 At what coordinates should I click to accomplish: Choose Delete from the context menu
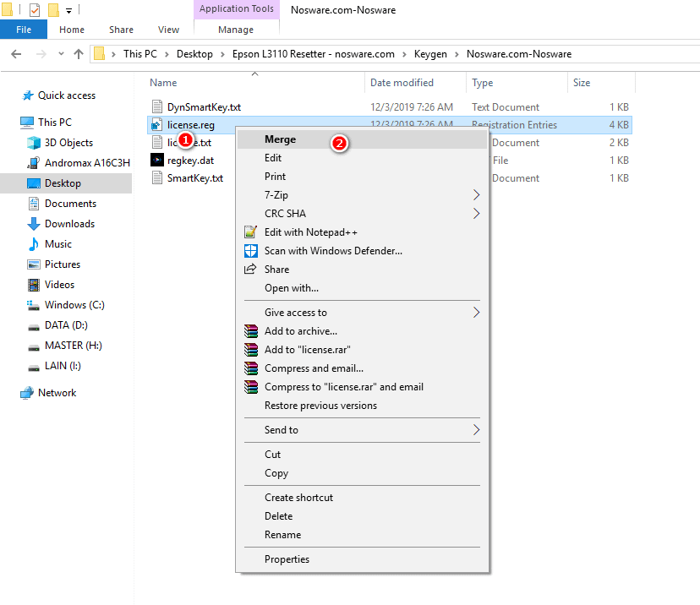[x=362, y=516]
